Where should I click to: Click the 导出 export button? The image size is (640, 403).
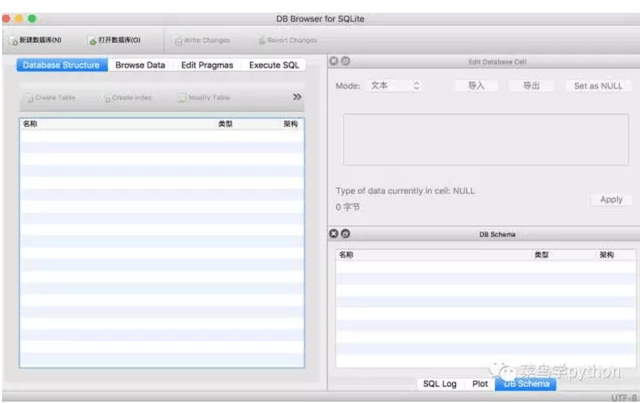tap(531, 86)
